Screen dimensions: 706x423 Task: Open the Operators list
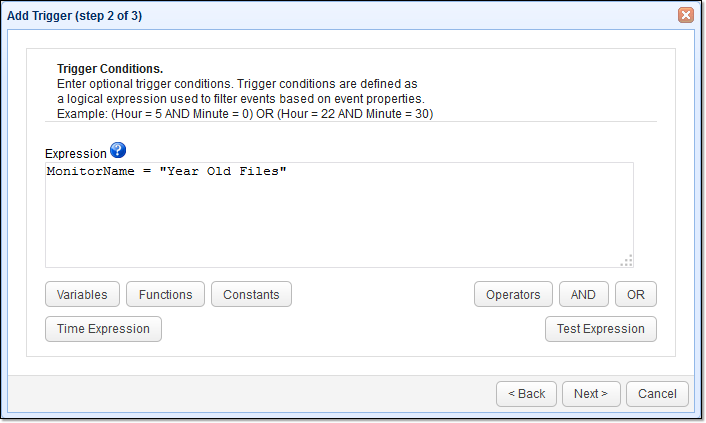tap(513, 294)
